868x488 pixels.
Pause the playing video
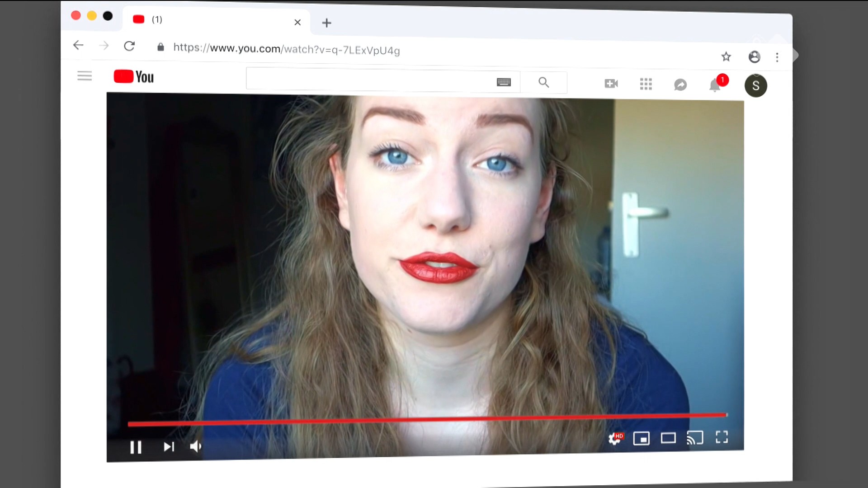[x=136, y=447]
